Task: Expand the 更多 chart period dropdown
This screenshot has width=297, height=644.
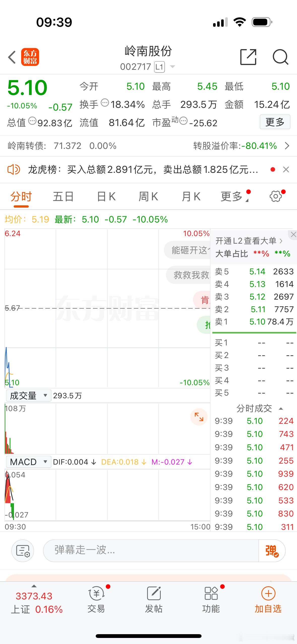Action: (235, 197)
